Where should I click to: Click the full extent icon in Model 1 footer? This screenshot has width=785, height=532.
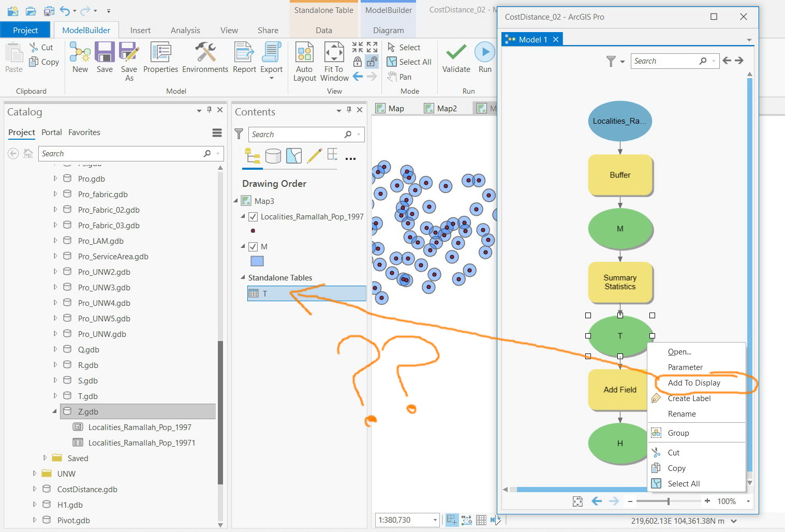point(577,501)
